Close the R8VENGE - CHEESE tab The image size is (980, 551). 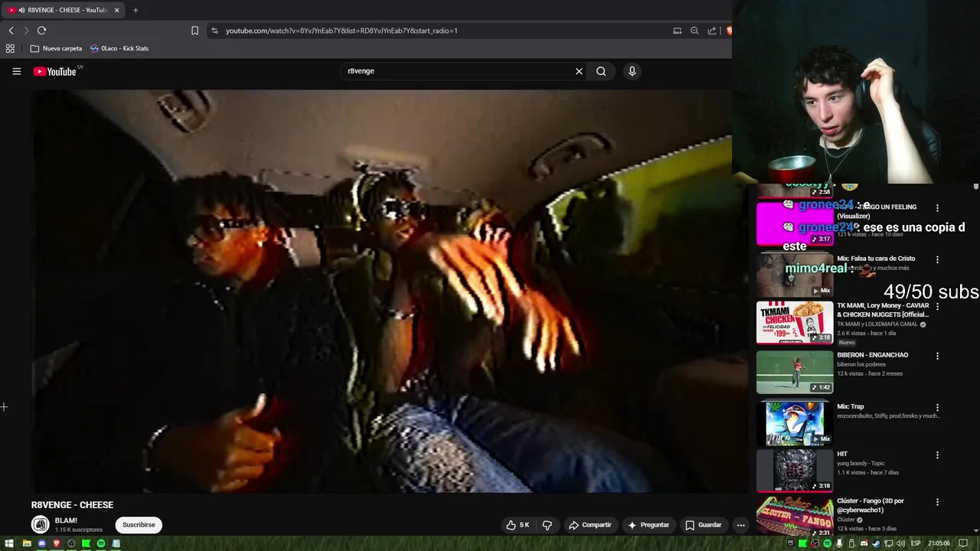pyautogui.click(x=116, y=10)
